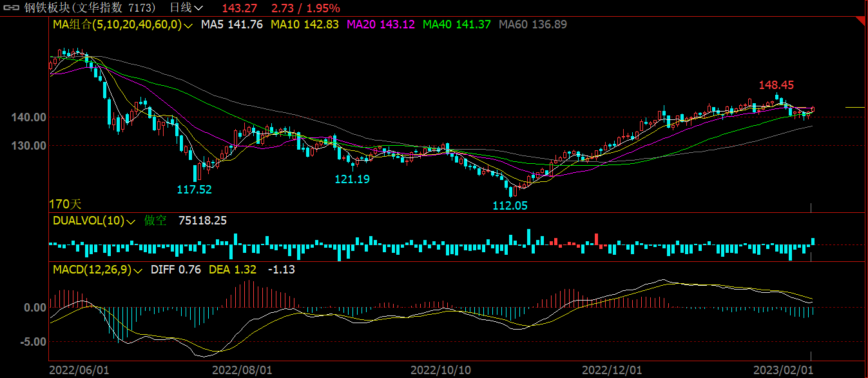Click the MACD axis label -5.00
The image size is (868, 378).
[32, 342]
